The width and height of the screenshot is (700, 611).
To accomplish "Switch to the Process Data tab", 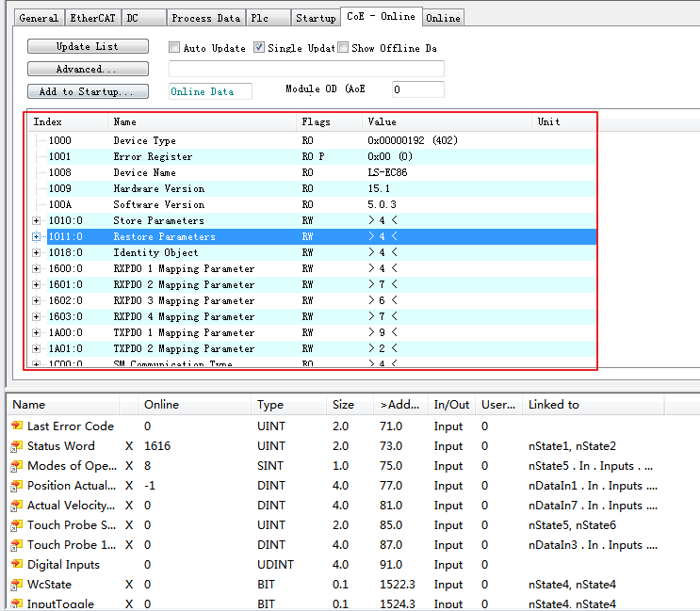I will coord(205,18).
